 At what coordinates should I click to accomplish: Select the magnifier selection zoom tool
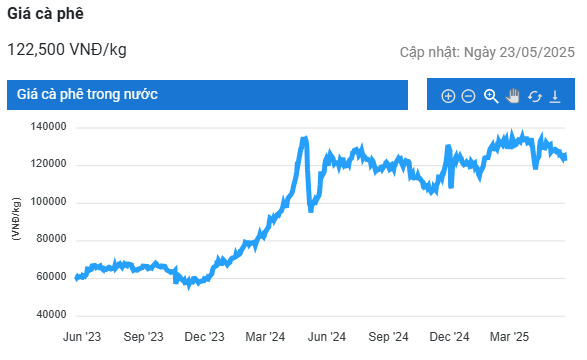[x=491, y=96]
